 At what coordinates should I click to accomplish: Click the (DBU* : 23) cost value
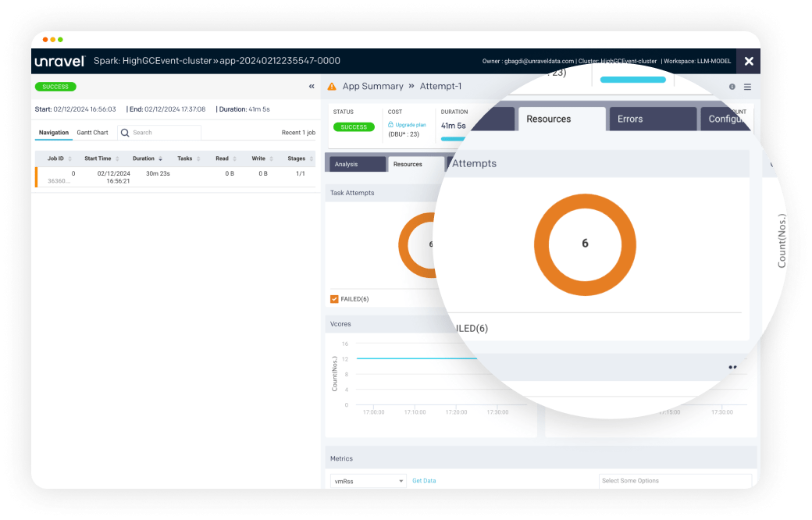(x=404, y=134)
